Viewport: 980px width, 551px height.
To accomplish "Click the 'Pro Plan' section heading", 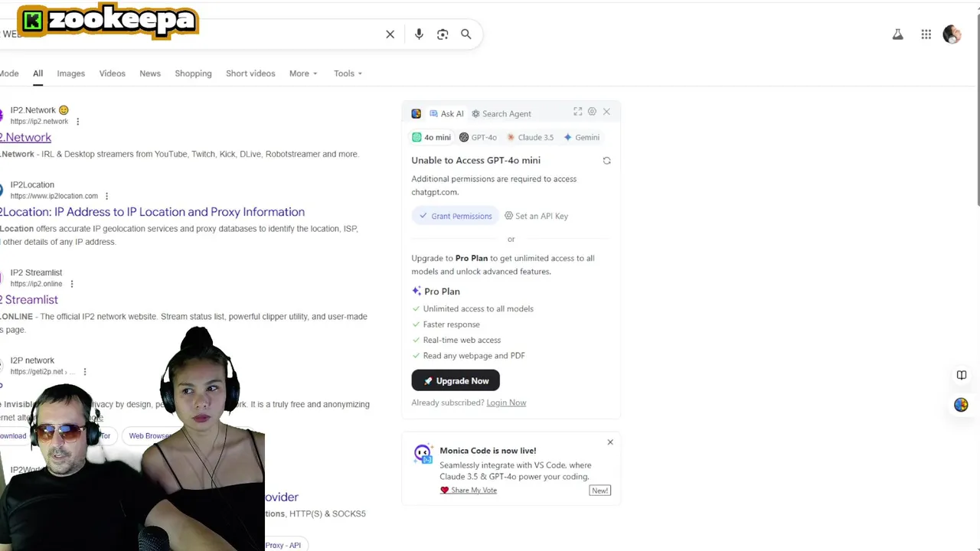I will (442, 292).
